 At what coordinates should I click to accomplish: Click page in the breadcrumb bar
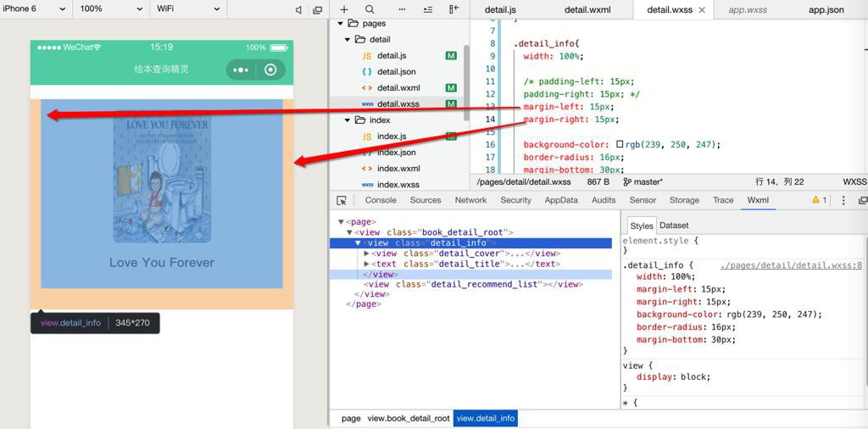click(x=351, y=419)
